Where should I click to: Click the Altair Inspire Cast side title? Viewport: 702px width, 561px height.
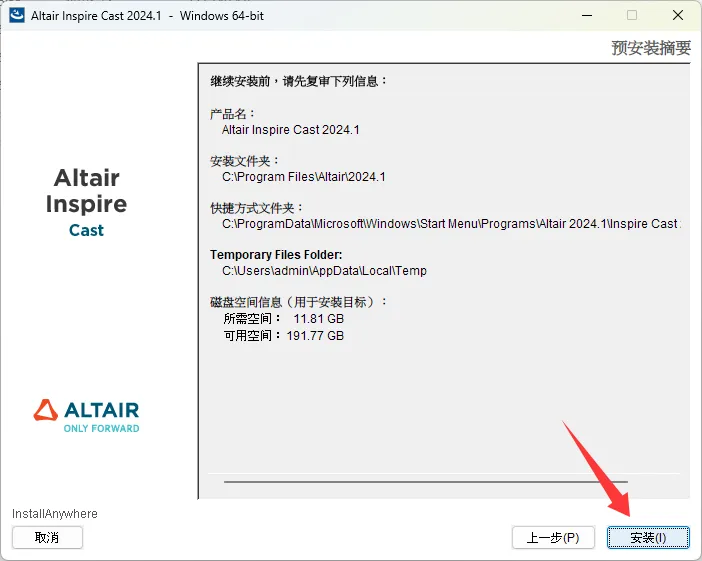click(86, 202)
